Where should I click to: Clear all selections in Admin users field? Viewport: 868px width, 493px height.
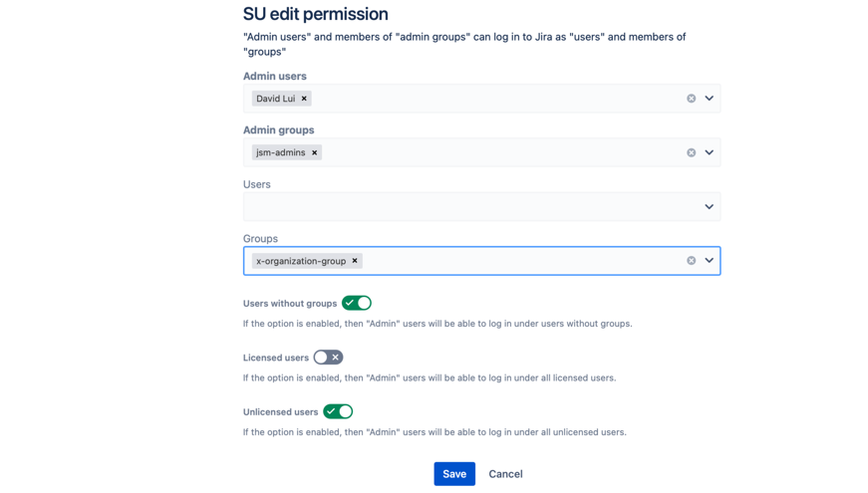(x=691, y=99)
